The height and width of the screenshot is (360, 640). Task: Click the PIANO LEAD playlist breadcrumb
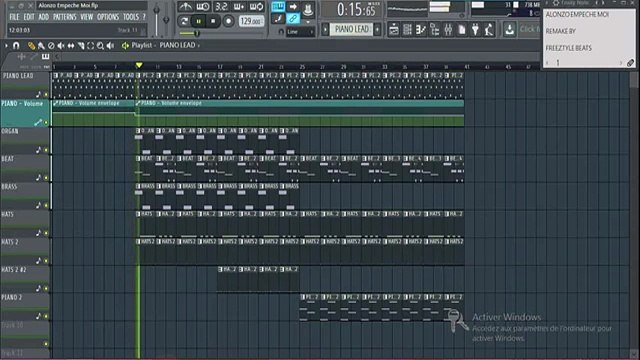[177, 45]
